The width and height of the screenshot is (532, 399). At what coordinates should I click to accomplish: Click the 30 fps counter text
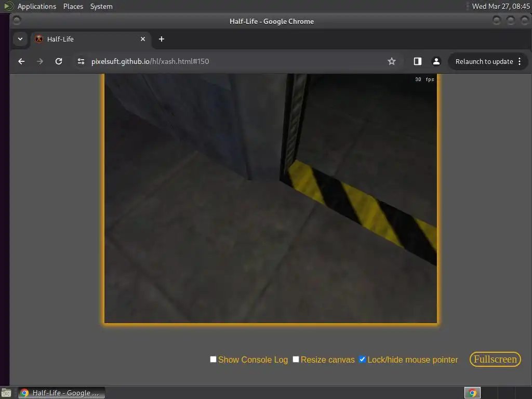tap(424, 79)
